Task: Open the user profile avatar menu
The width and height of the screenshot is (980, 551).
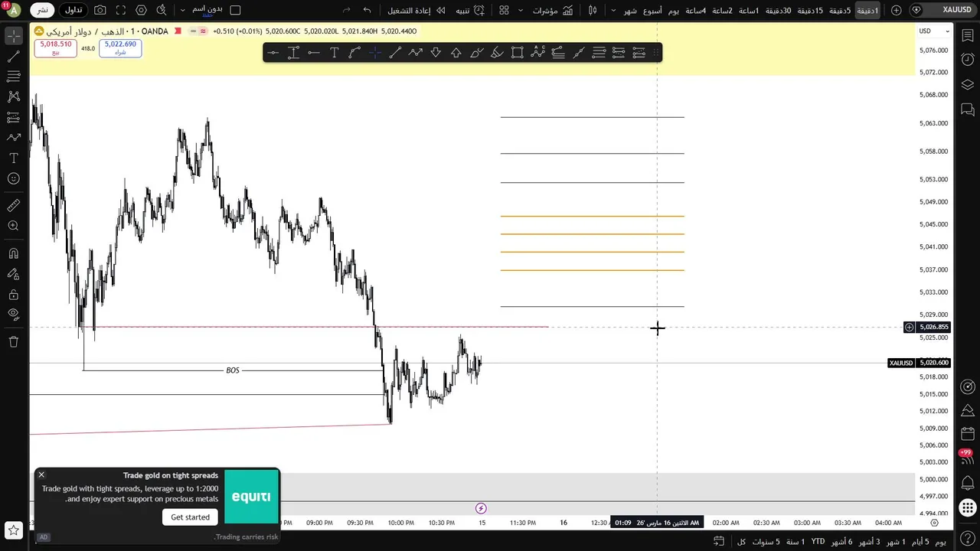Action: point(12,11)
